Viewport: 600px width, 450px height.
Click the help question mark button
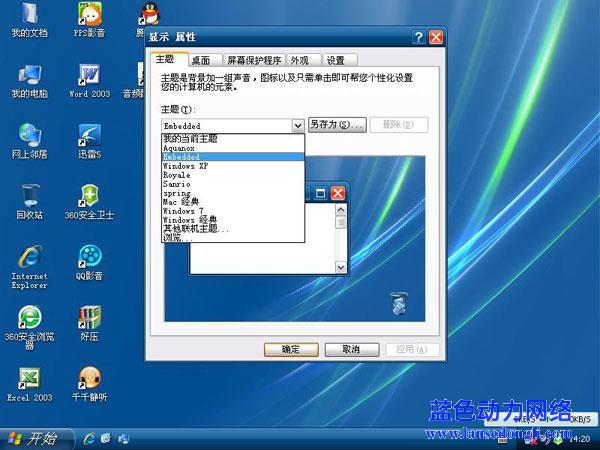(x=419, y=37)
